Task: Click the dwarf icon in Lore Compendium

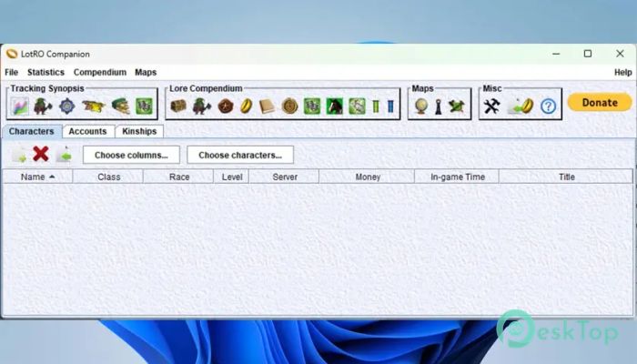Action: 201,106
